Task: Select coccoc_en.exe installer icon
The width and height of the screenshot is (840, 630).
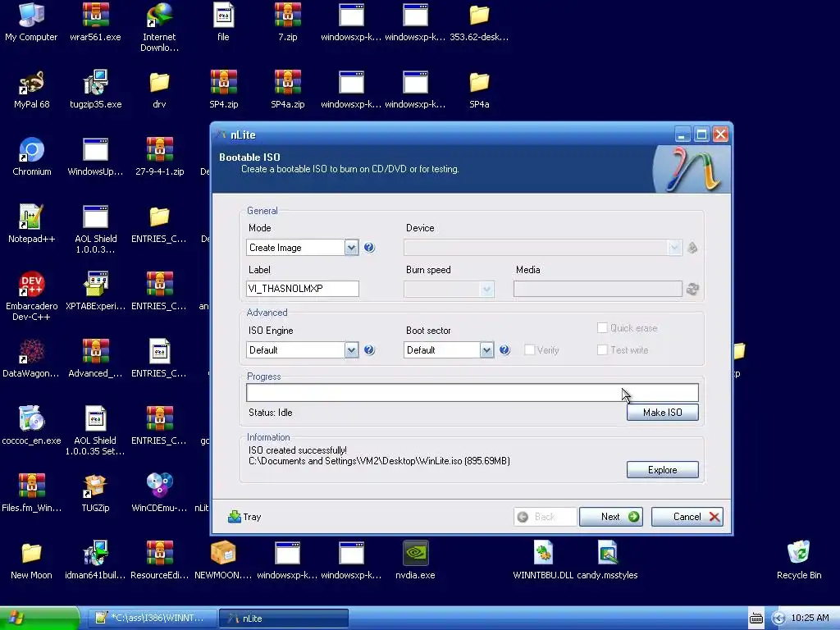Action: click(x=32, y=426)
